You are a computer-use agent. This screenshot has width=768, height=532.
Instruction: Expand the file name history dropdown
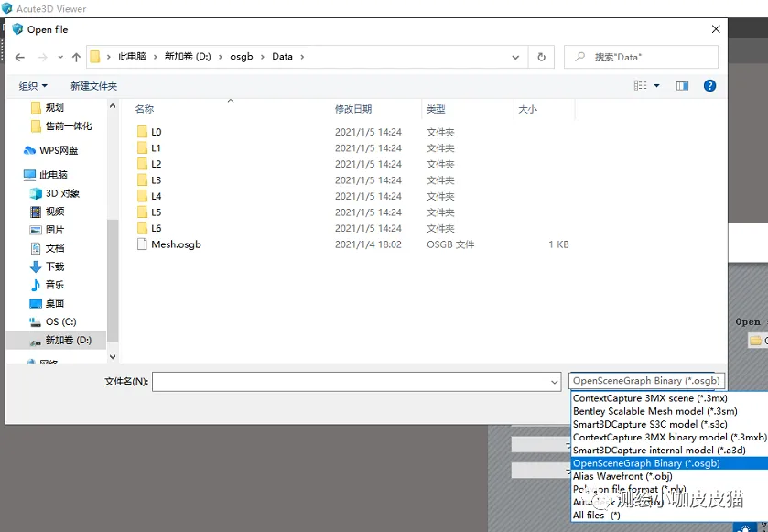(x=555, y=382)
